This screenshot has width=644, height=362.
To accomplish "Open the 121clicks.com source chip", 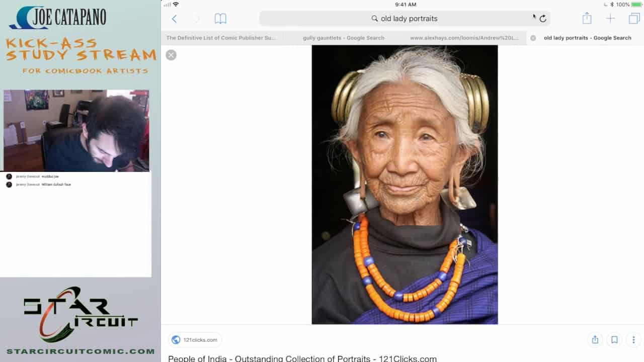I will [195, 340].
